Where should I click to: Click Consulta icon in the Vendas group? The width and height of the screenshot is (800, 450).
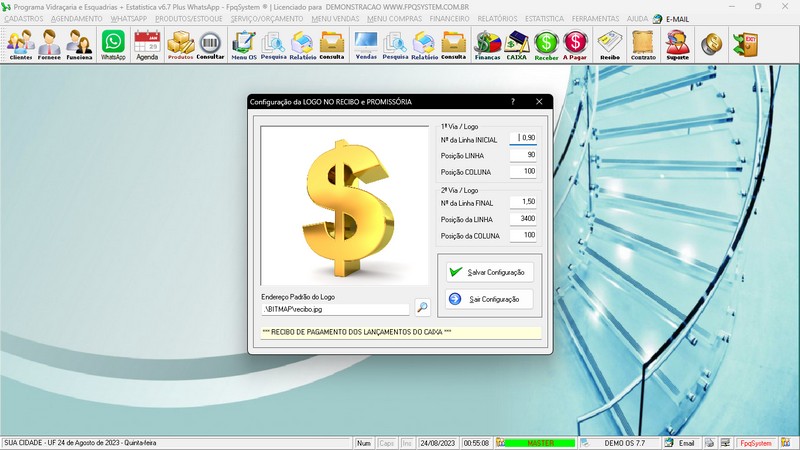tap(454, 45)
